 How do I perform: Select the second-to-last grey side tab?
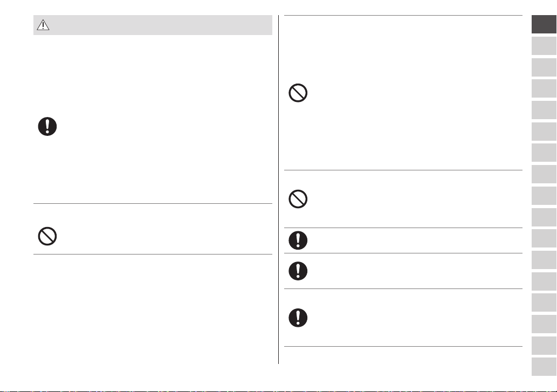click(544, 346)
